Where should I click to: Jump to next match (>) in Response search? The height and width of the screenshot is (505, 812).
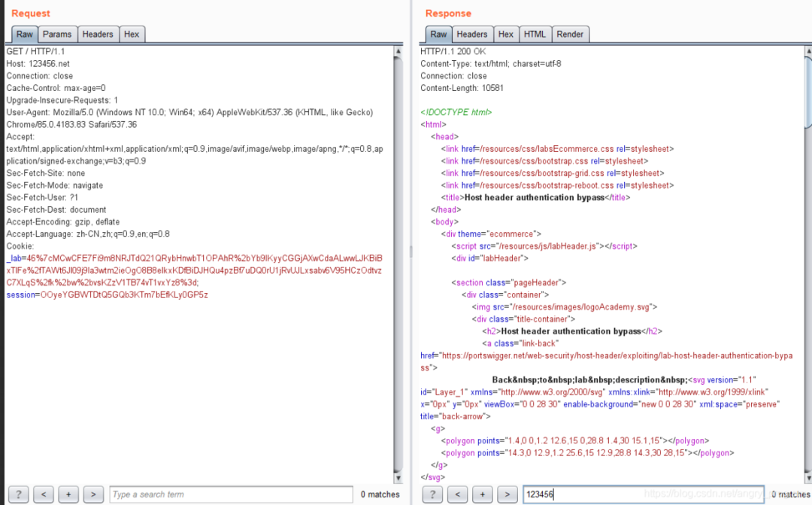pyautogui.click(x=507, y=494)
